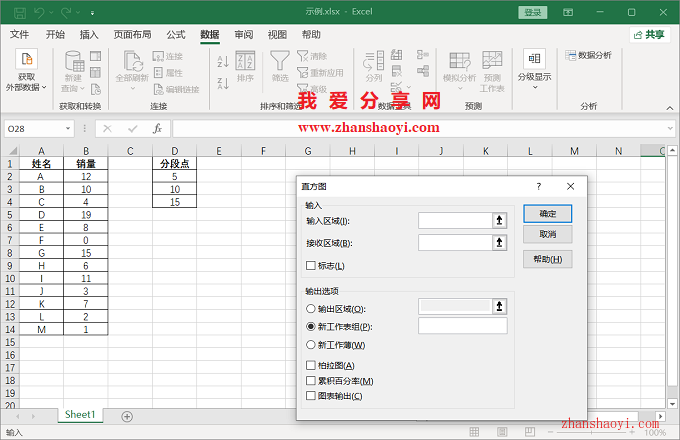The height and width of the screenshot is (440, 680).
Task: Switch to the 开始 tab
Action: 55,35
